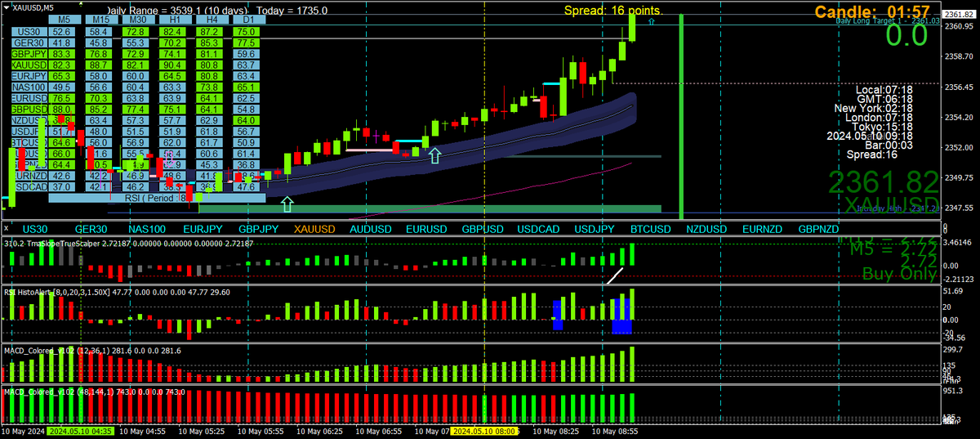Click NZDUSD D1 value 64.0

click(x=245, y=119)
